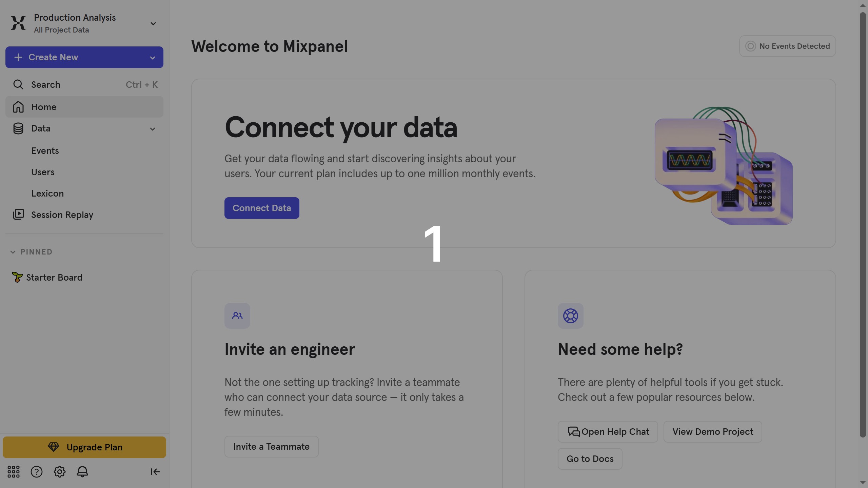Collapse the Data section chevron
Viewport: 868px width, 488px height.
click(x=153, y=129)
